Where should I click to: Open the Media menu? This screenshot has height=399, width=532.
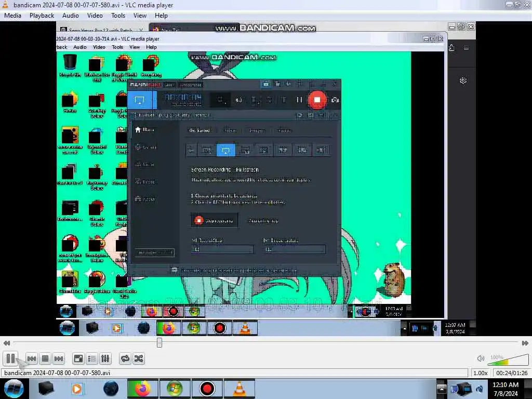tap(12, 16)
